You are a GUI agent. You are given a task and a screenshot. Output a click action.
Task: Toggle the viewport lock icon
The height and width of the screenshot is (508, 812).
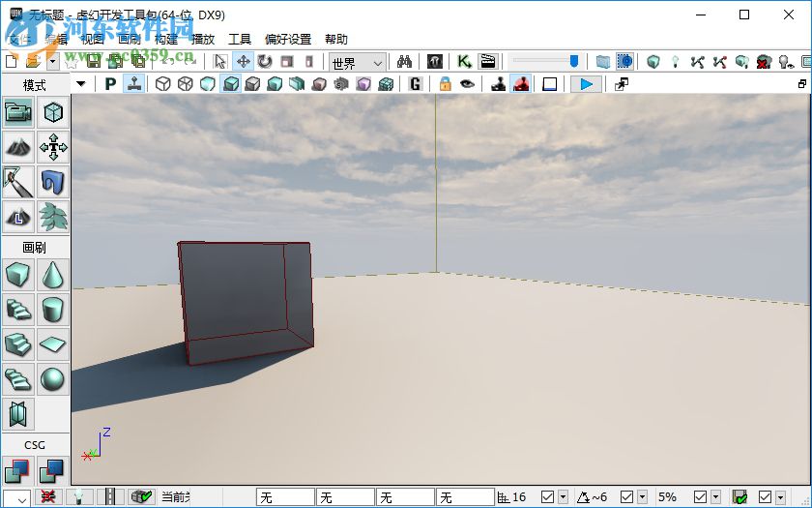[x=445, y=84]
